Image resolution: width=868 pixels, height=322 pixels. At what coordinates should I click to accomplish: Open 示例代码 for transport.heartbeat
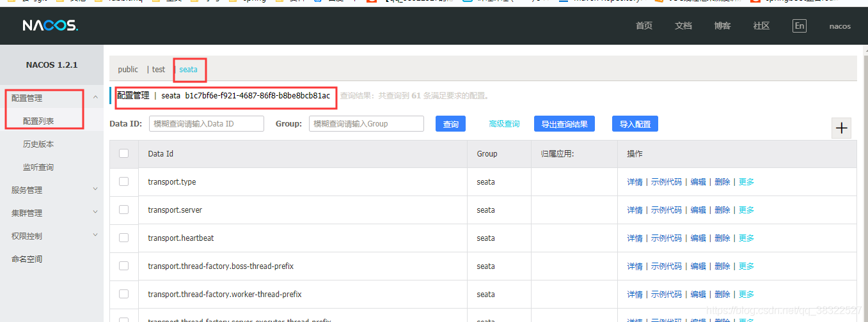(667, 238)
